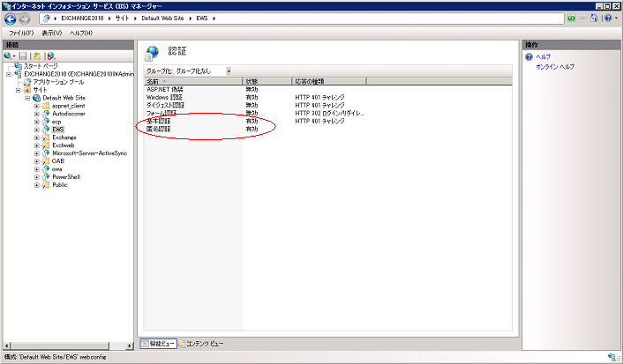
Task: Click the Forward navigation arrow button
Action: tap(25, 19)
